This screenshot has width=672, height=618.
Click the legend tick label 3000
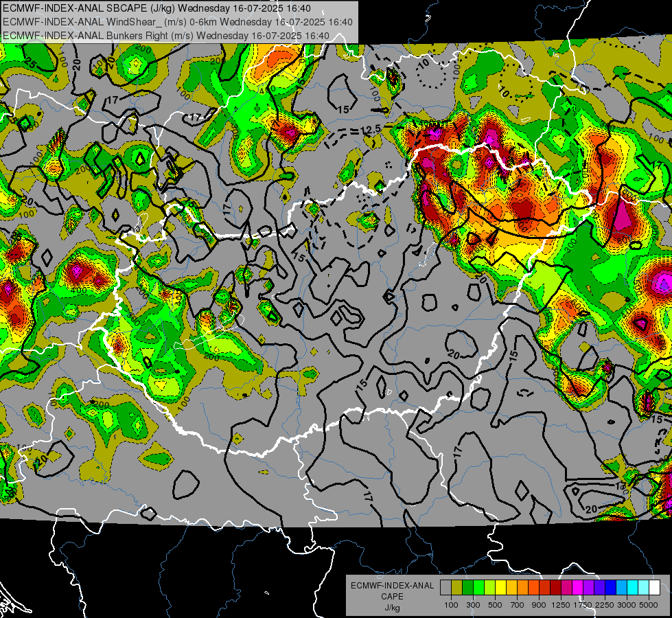(x=627, y=605)
